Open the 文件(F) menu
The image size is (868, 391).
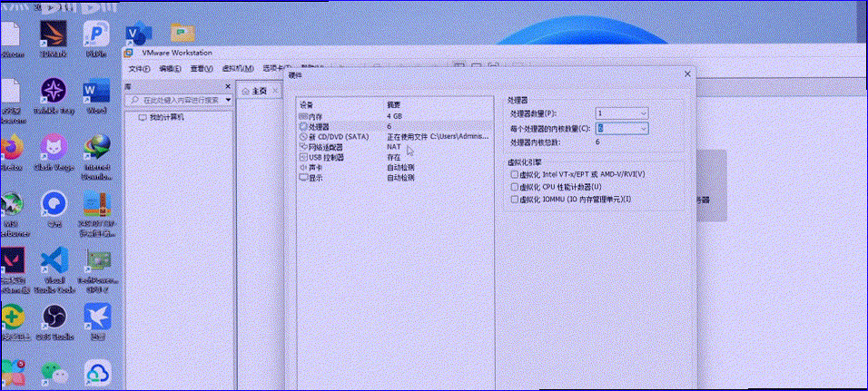(140, 69)
